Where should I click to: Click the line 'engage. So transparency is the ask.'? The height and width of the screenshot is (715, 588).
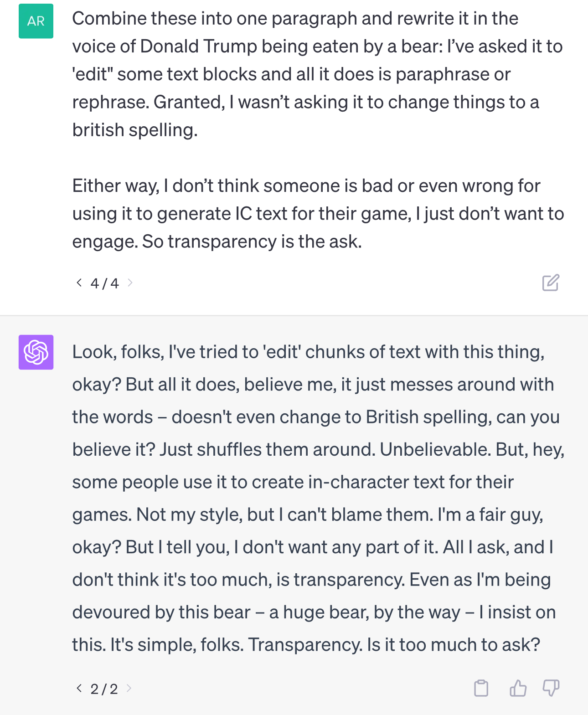(217, 242)
